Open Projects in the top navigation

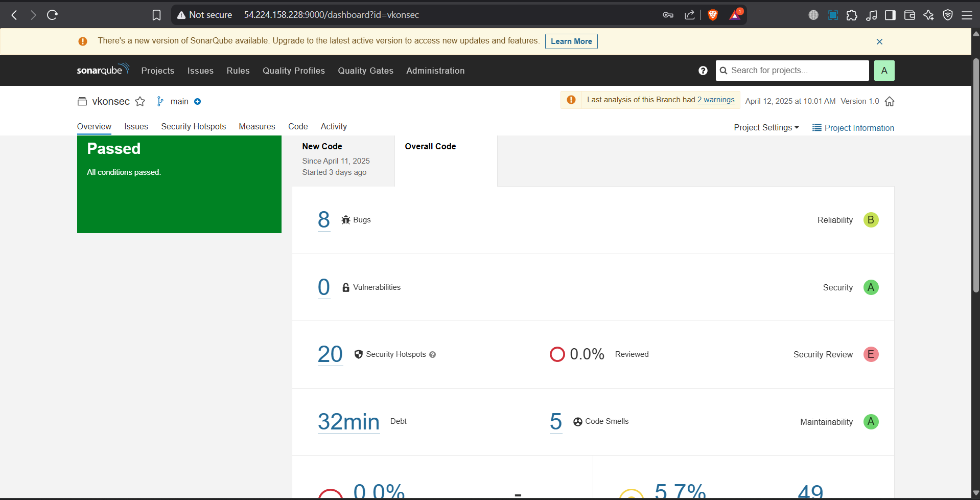tap(158, 71)
